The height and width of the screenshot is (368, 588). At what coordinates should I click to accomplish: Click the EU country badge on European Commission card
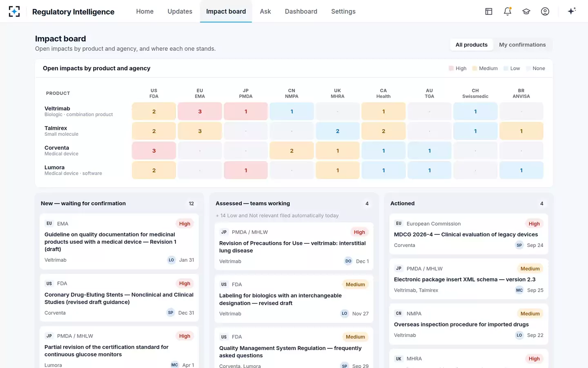(399, 224)
